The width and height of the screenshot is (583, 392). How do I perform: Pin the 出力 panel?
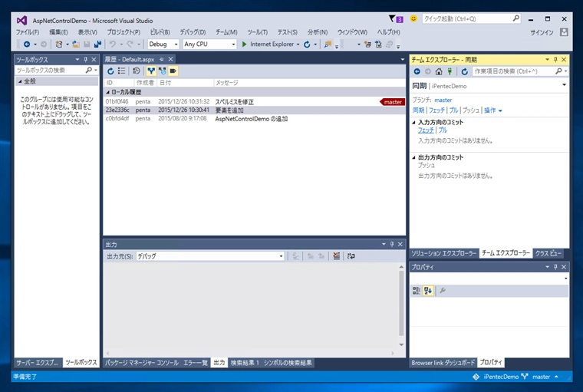click(x=392, y=244)
